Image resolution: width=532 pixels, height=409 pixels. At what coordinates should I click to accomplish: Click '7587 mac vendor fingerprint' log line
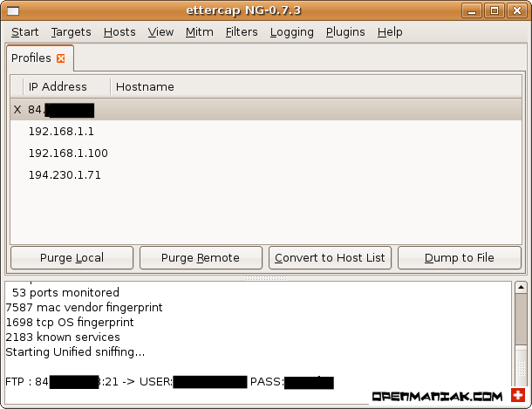84,307
